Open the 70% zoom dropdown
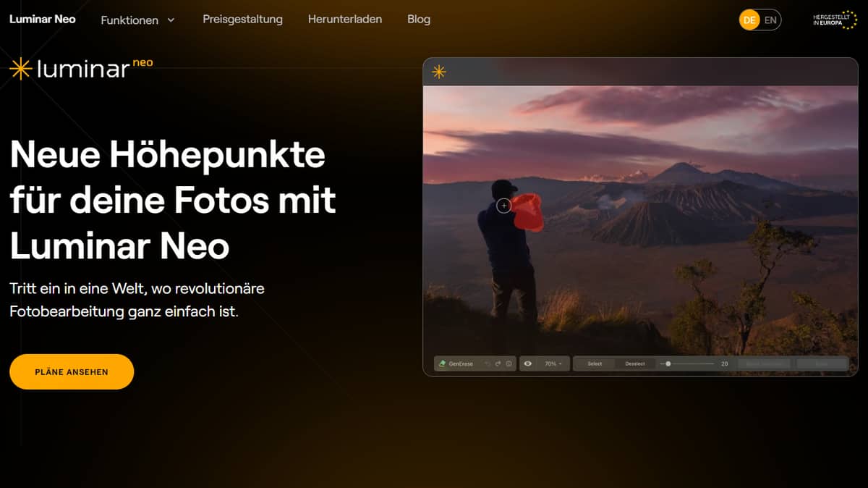This screenshot has width=868, height=488. click(553, 363)
